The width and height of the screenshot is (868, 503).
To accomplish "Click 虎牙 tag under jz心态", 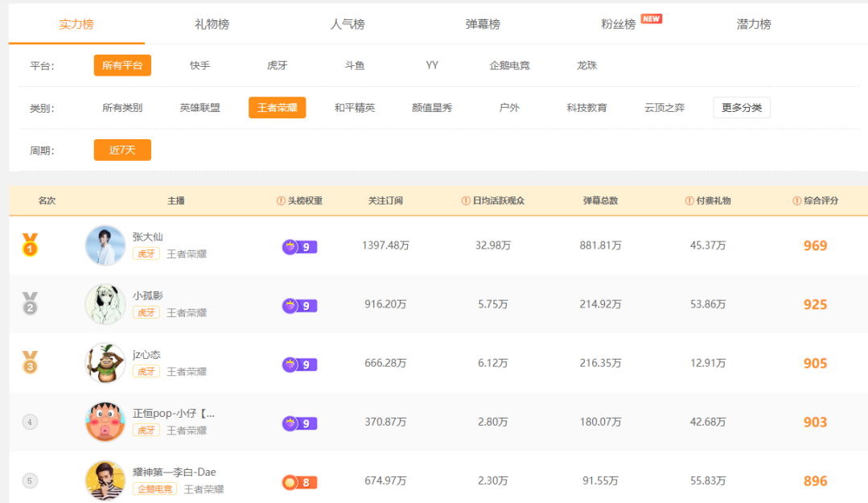I will (146, 371).
